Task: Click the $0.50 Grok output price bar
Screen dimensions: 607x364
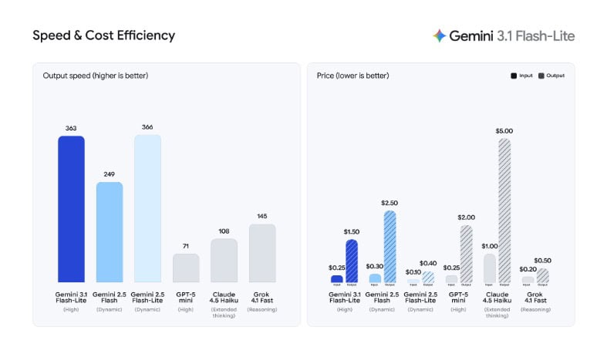Action: click(x=543, y=276)
